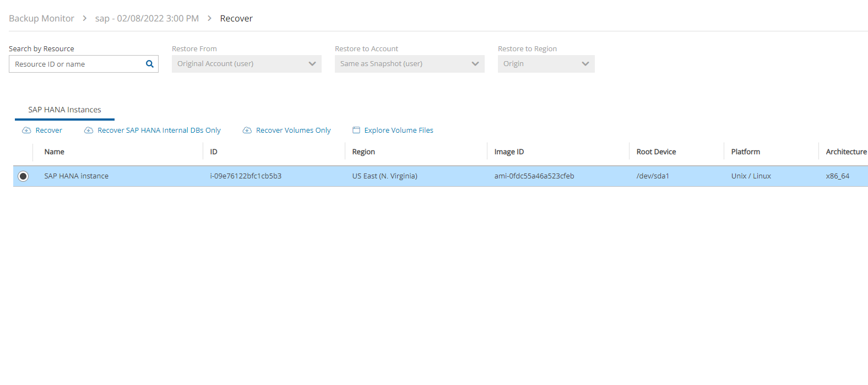Viewport: 868px width, 385px height.
Task: Go to Backup Monitor in breadcrumb
Action: pyautogui.click(x=41, y=19)
